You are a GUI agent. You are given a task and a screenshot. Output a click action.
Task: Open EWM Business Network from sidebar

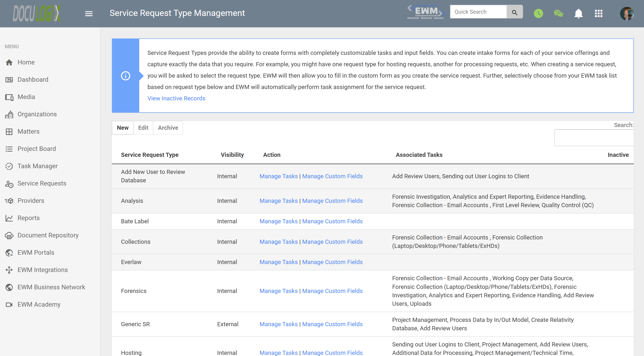(51, 287)
